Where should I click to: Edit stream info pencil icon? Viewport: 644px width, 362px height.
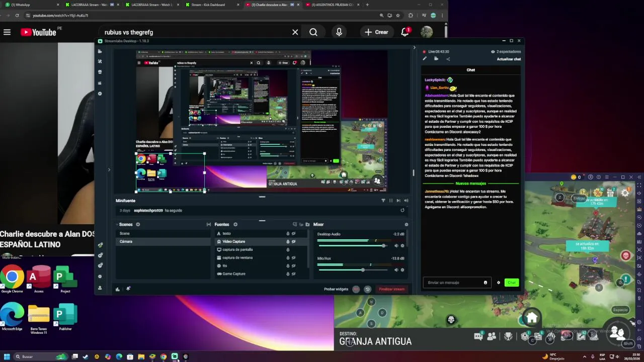tap(425, 59)
